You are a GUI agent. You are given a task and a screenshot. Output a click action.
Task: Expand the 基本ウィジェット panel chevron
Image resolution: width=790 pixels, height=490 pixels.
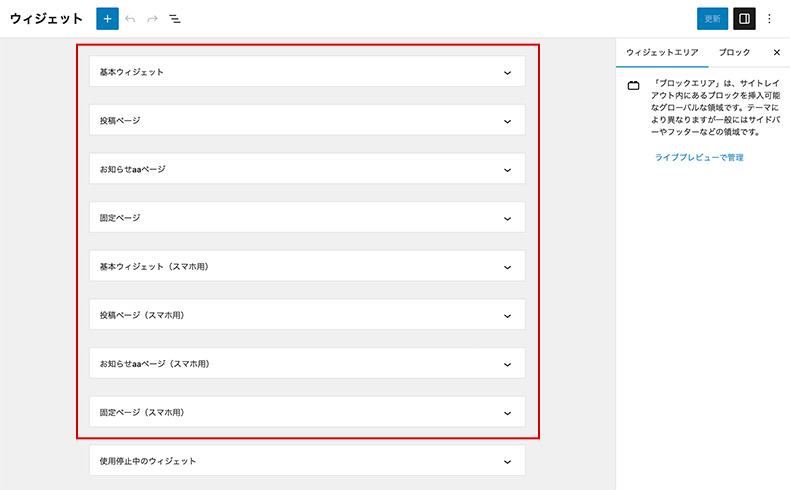pyautogui.click(x=507, y=72)
